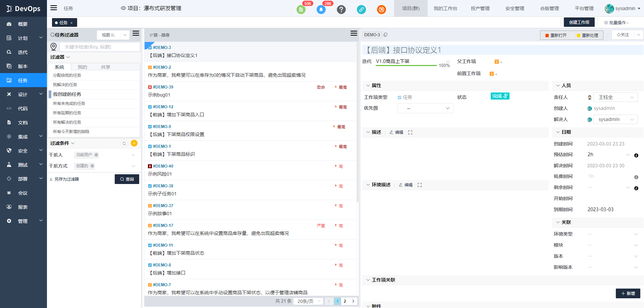Click the iteration progress bar at 100%
This screenshot has width=644, height=308.
[x=406, y=65]
